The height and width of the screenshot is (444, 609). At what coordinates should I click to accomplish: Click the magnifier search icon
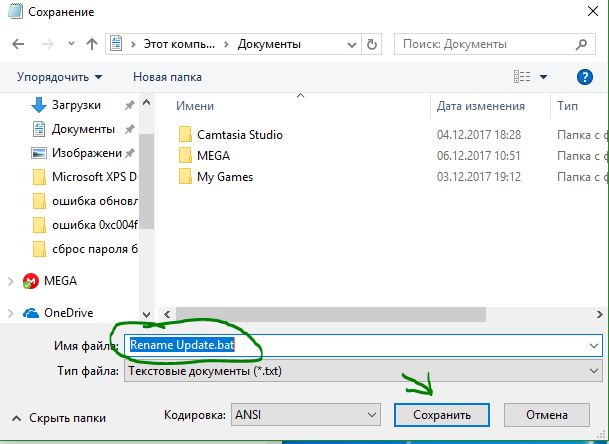click(x=581, y=44)
